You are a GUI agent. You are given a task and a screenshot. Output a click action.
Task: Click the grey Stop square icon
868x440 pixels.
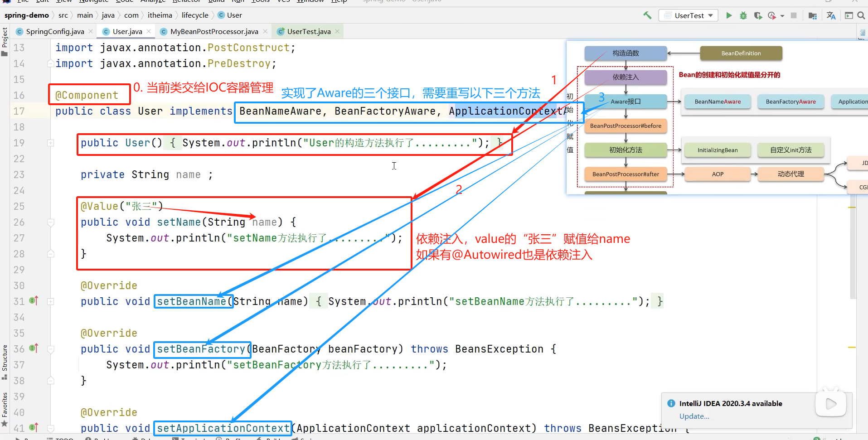coord(794,15)
